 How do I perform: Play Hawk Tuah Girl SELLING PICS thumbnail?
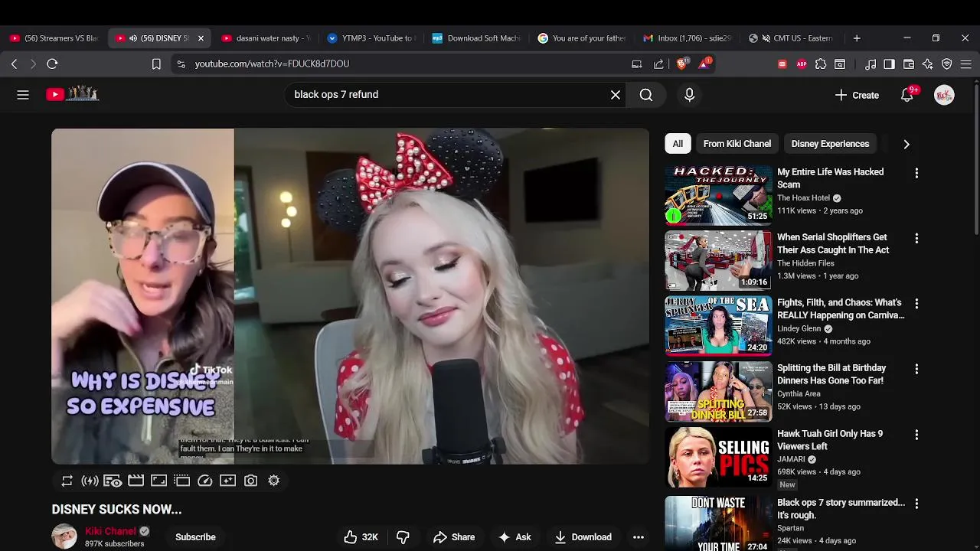tap(718, 457)
